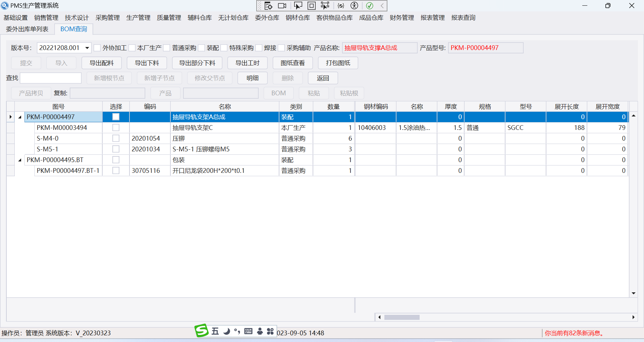This screenshot has height=342, width=644.
Task: Click the 导出工时 button
Action: [x=248, y=63]
